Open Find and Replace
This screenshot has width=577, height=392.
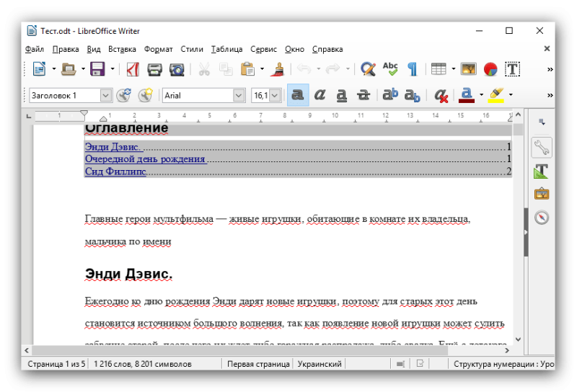click(x=368, y=68)
